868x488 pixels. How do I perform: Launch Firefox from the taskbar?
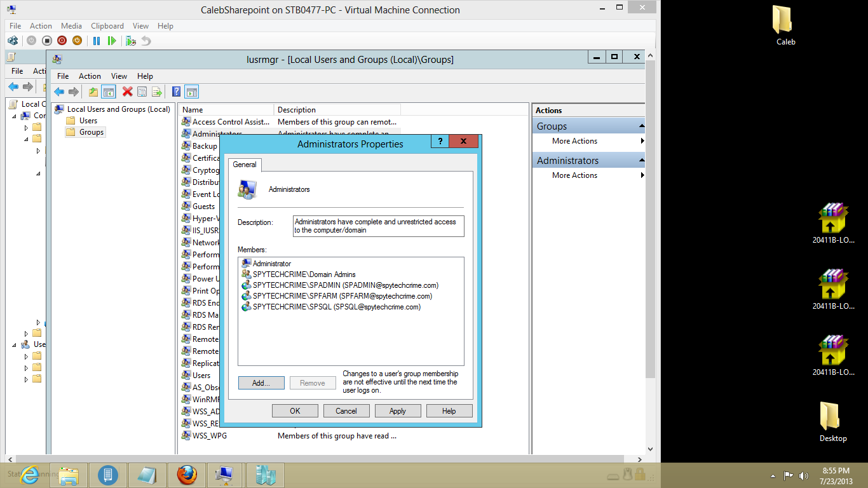point(186,474)
